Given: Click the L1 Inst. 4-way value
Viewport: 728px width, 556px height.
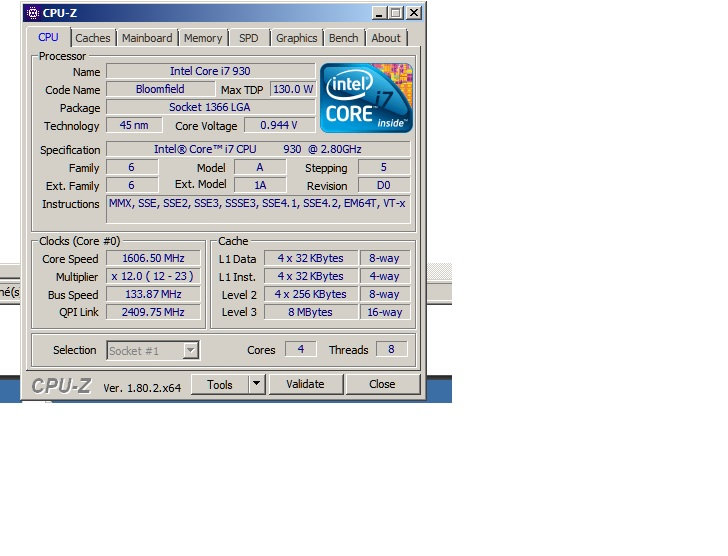Looking at the screenshot, I should [x=384, y=276].
